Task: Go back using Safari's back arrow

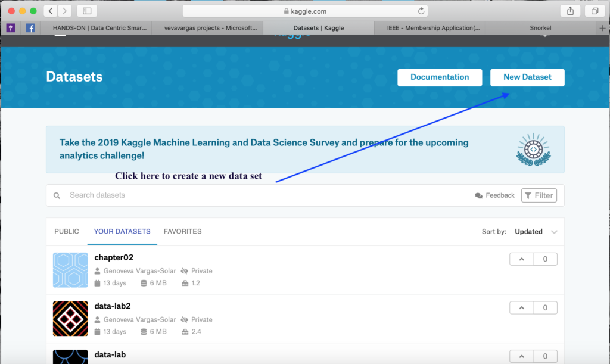Action: pyautogui.click(x=51, y=11)
